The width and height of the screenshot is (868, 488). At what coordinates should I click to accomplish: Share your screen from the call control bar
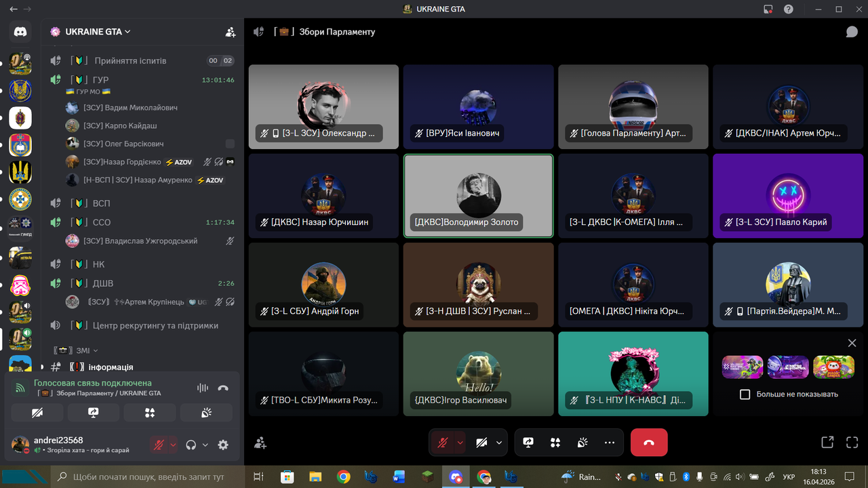click(528, 443)
